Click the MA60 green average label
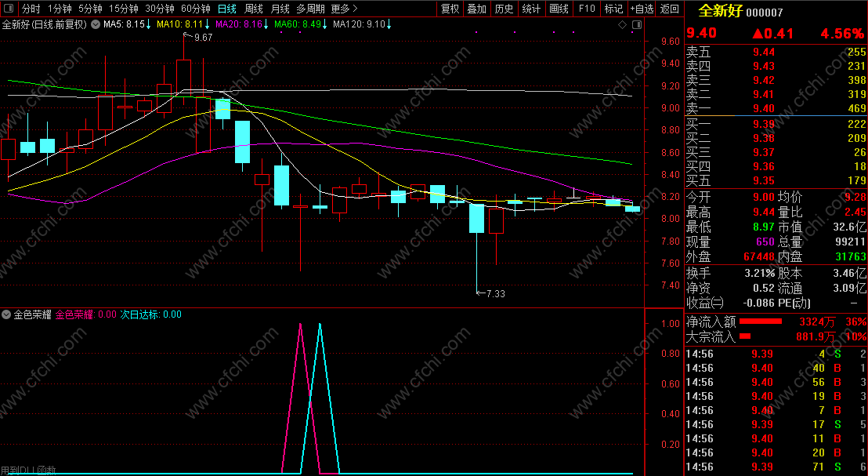 coord(297,24)
